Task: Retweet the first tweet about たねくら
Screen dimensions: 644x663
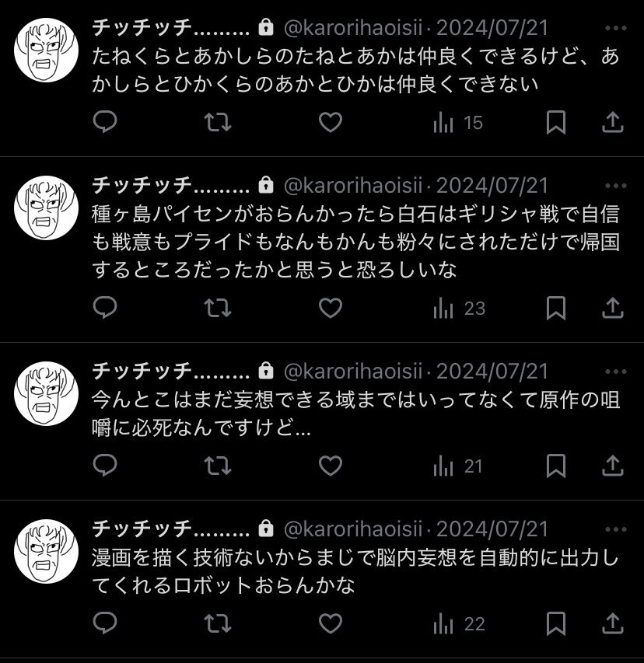Action: point(218,122)
